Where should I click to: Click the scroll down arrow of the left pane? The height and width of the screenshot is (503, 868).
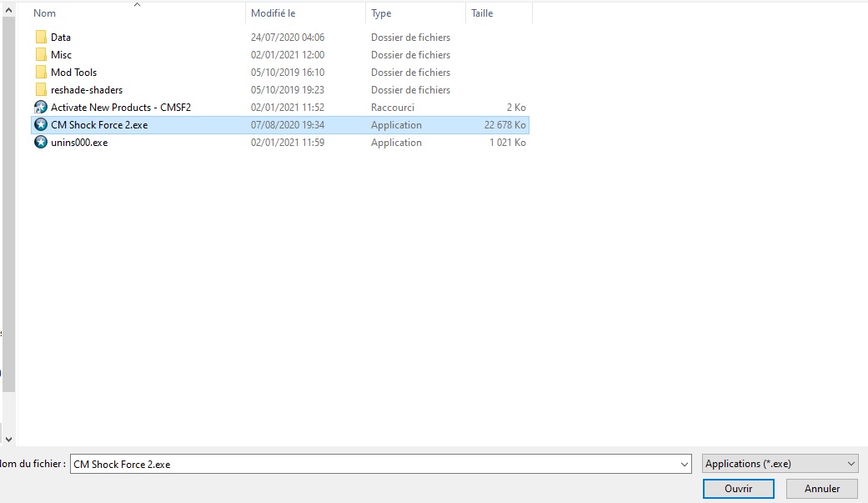(8, 440)
